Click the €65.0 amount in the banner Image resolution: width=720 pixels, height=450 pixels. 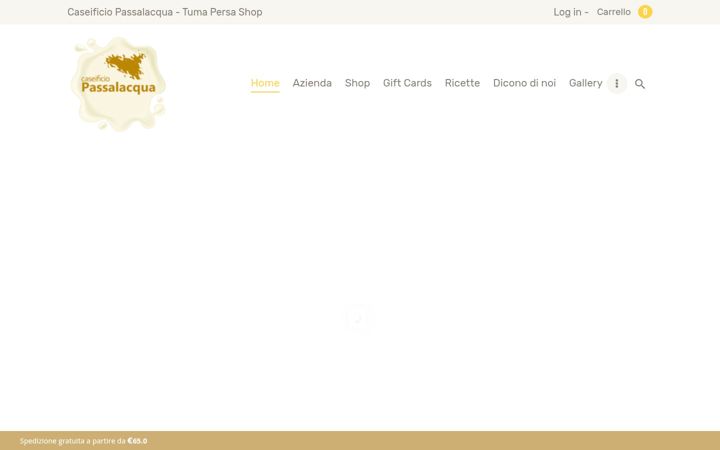(137, 441)
